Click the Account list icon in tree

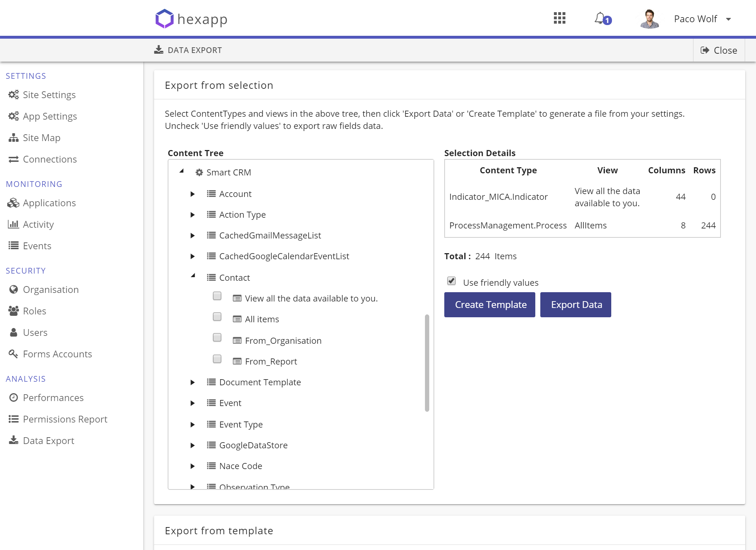tap(211, 194)
